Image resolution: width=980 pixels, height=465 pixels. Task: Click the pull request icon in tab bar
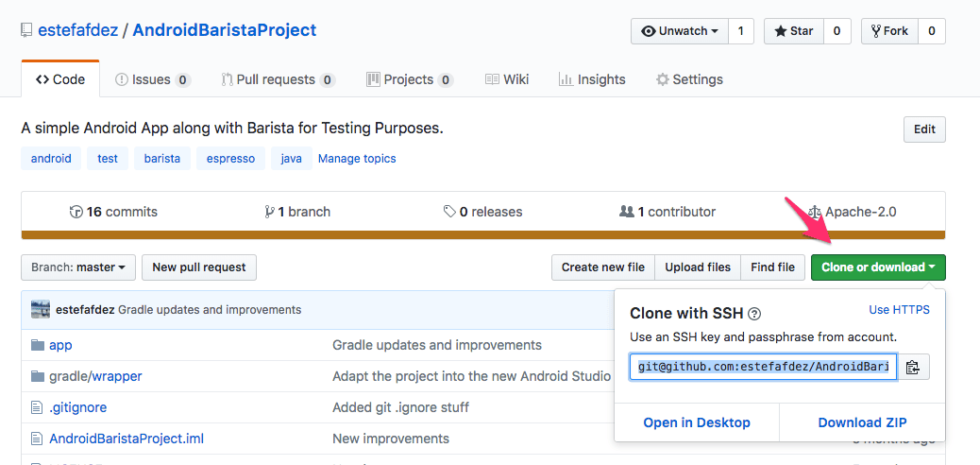coord(227,79)
